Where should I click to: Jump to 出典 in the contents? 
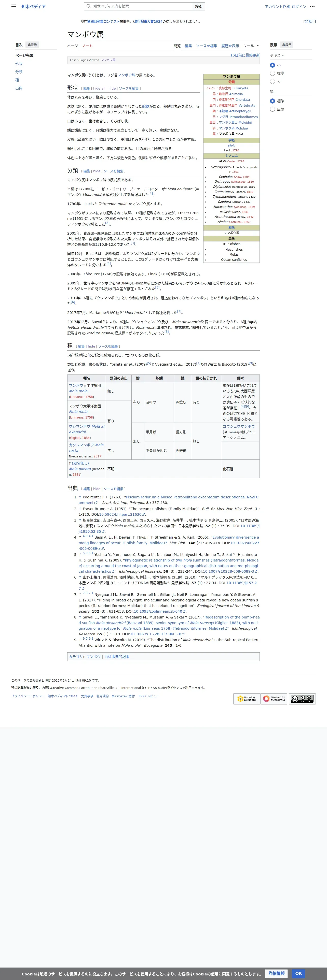(x=19, y=88)
